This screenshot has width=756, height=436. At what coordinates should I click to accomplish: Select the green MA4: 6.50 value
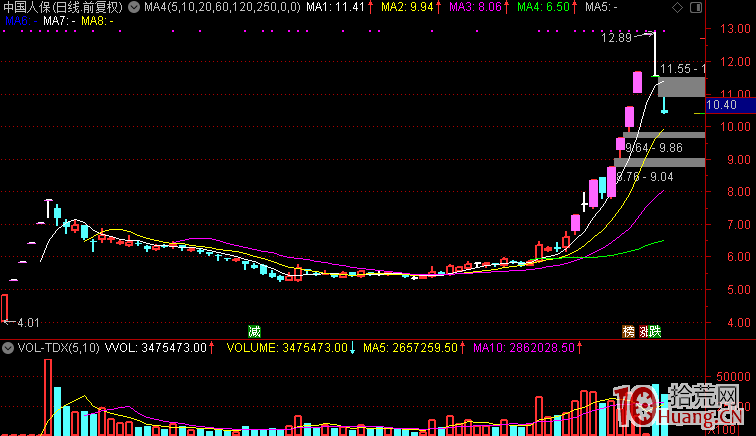pyautogui.click(x=543, y=7)
